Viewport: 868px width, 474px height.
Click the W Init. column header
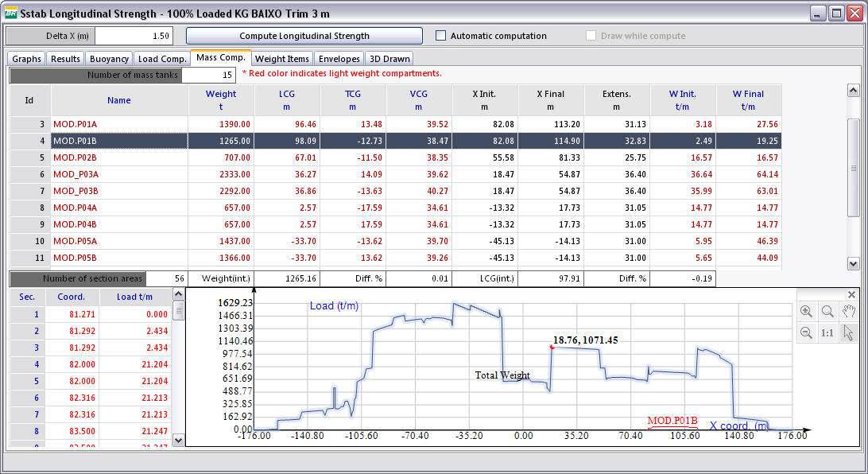(x=682, y=100)
